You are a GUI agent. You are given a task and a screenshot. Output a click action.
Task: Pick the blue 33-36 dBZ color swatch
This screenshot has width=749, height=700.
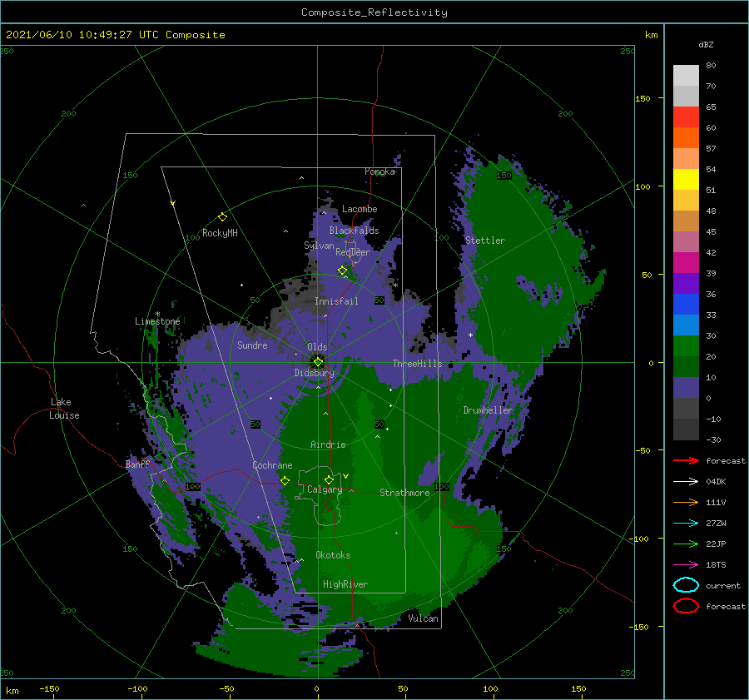click(686, 305)
